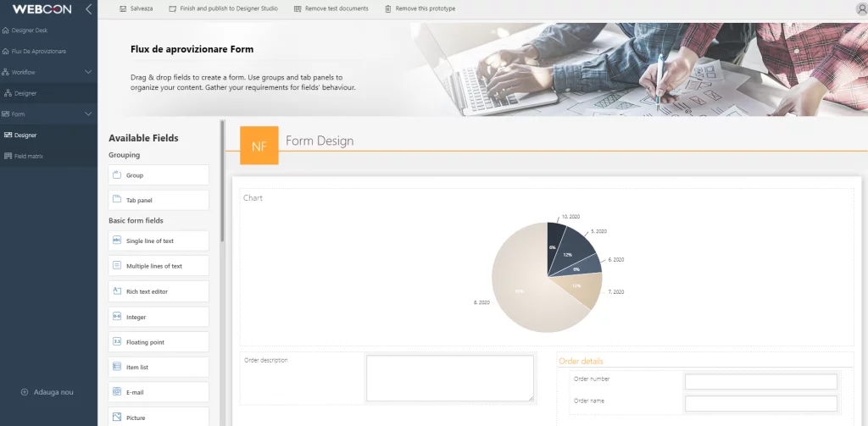Click the Order description text area

point(450,379)
